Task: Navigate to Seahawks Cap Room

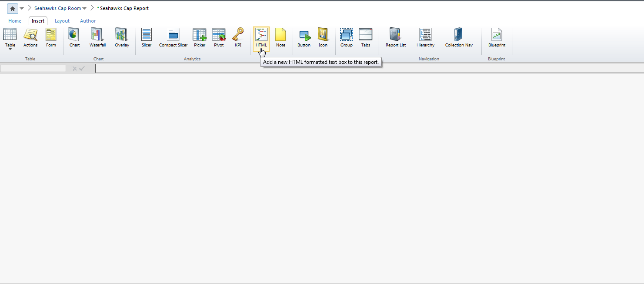Action: click(57, 8)
